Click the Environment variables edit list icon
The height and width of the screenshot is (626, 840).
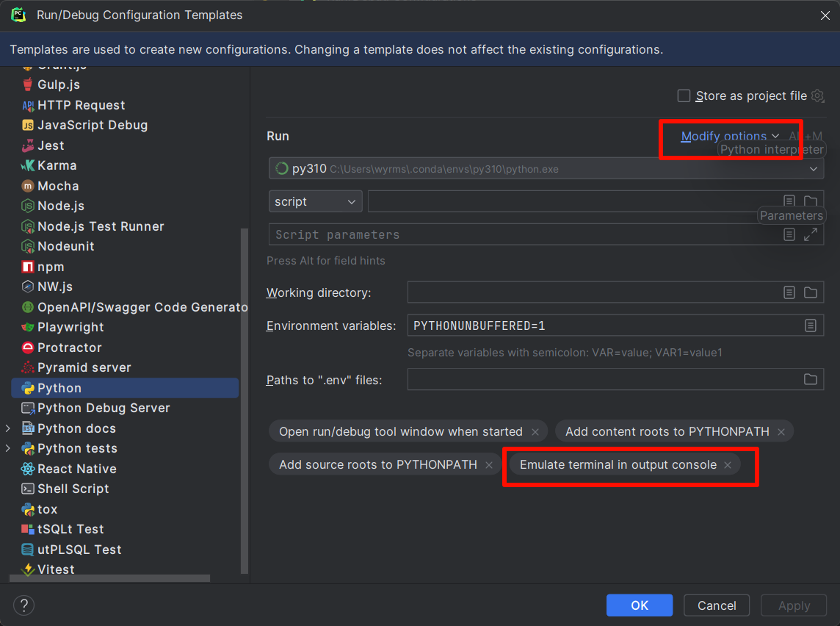(x=811, y=325)
